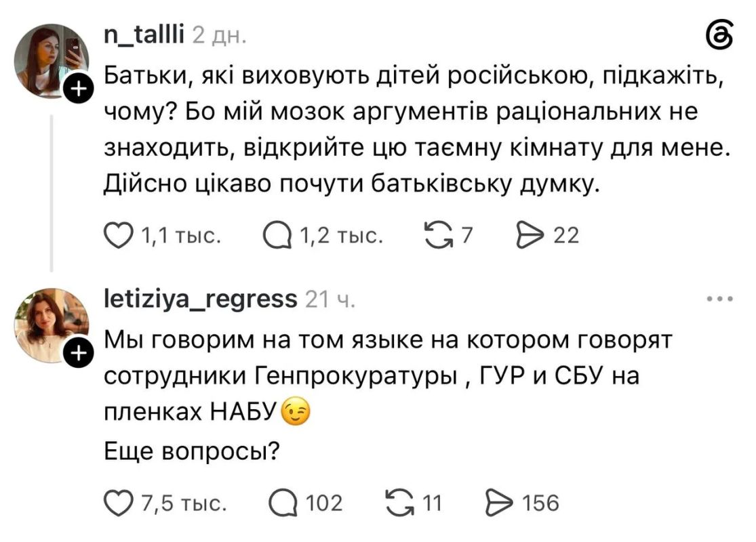Open three-dot menu on letiziya_regress reply
Viewport: 756px width, 542px height.
(720, 299)
